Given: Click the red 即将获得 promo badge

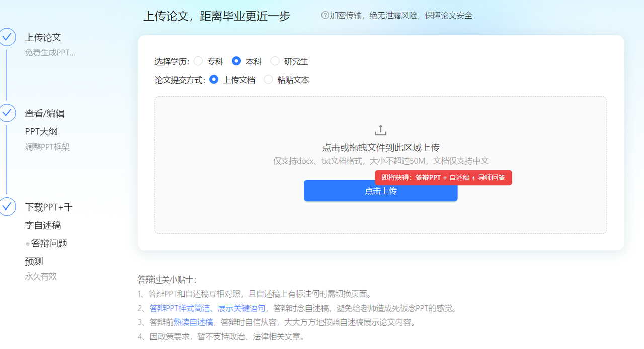Looking at the screenshot, I should [443, 177].
